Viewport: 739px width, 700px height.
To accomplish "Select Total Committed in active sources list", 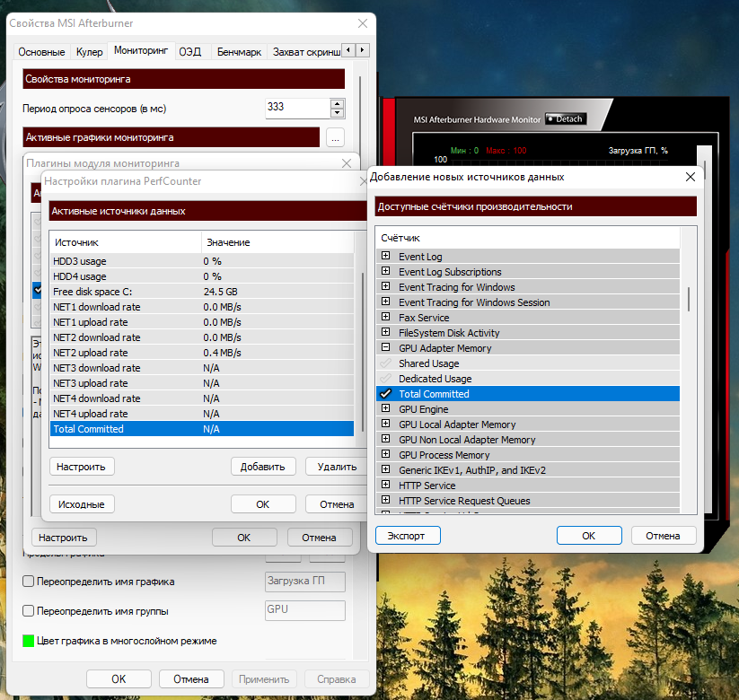I will 202,429.
